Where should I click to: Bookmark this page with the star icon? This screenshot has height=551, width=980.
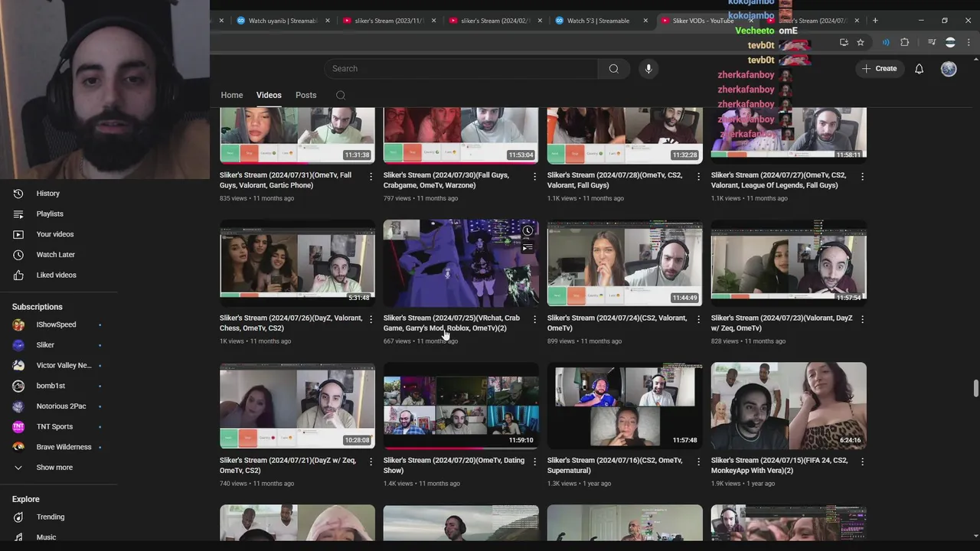pyautogui.click(x=861, y=43)
